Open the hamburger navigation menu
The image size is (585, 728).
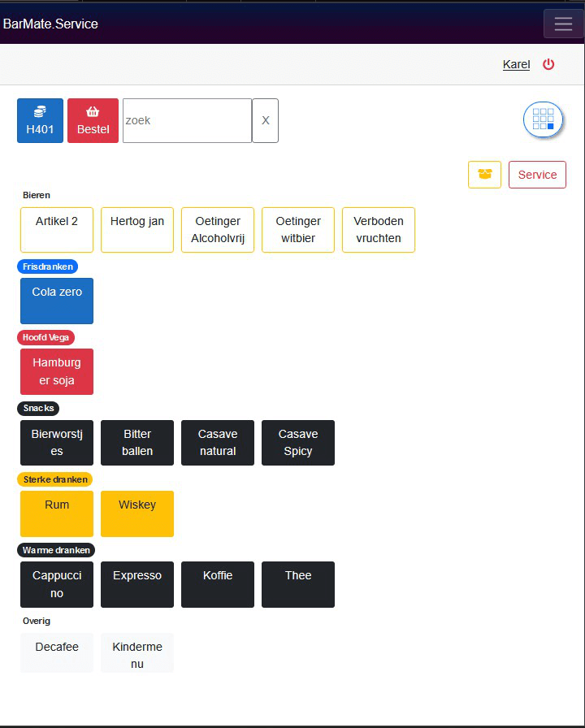(563, 24)
